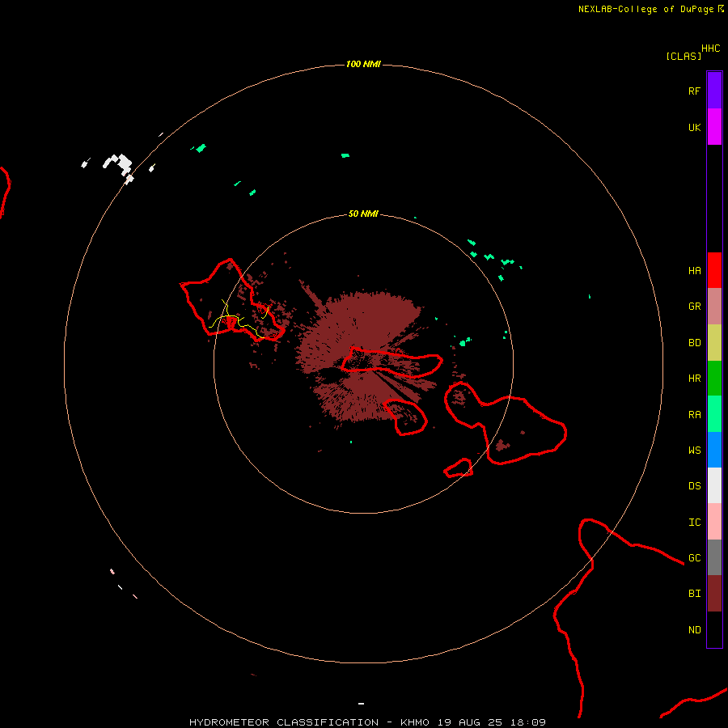Screen dimensions: 728x728
Task: Click the BD legend label
Action: click(x=694, y=343)
